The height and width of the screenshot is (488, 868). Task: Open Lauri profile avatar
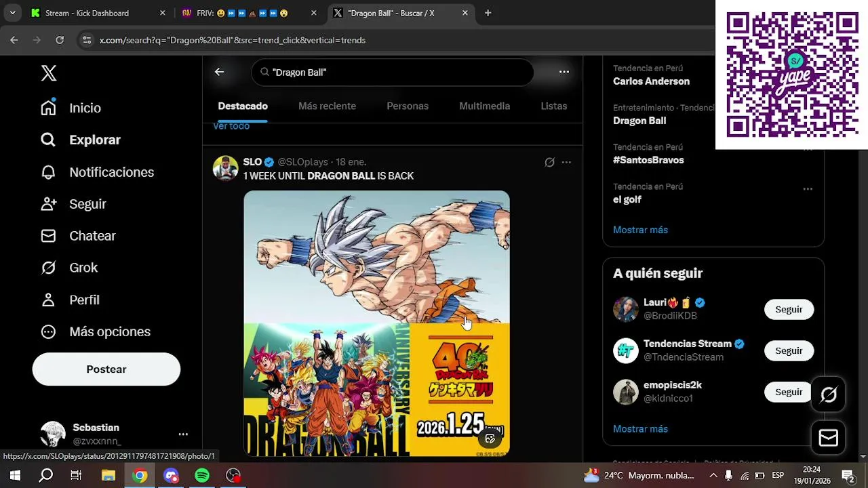tap(626, 309)
